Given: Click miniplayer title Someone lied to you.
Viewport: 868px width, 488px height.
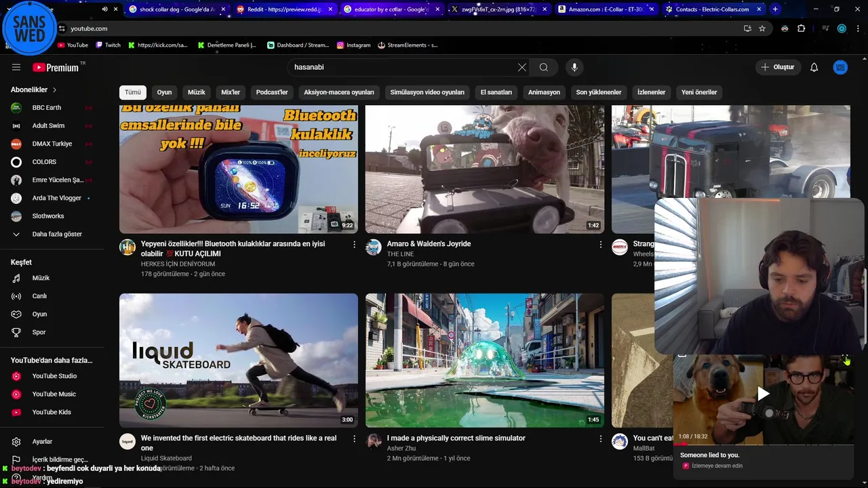Looking at the screenshot, I should click(709, 455).
